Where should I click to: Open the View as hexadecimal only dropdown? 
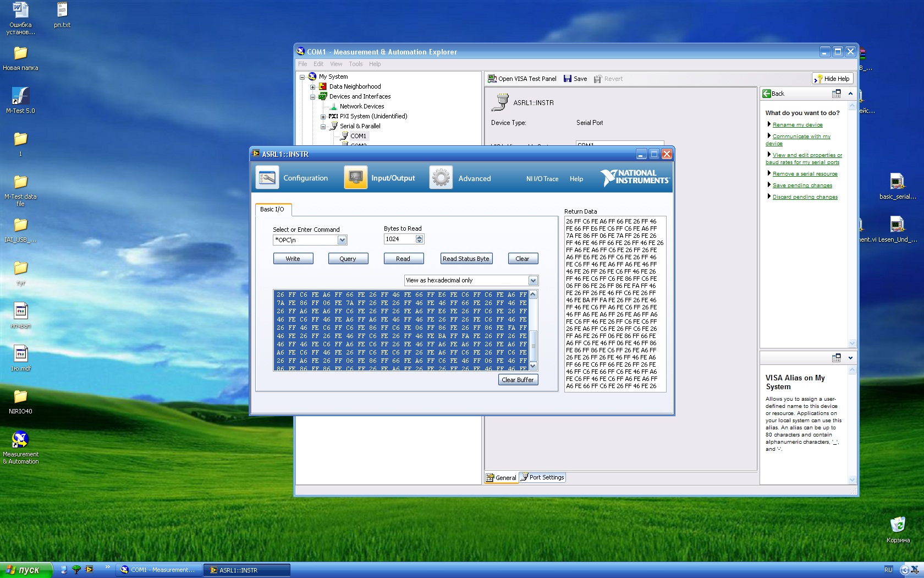click(532, 281)
